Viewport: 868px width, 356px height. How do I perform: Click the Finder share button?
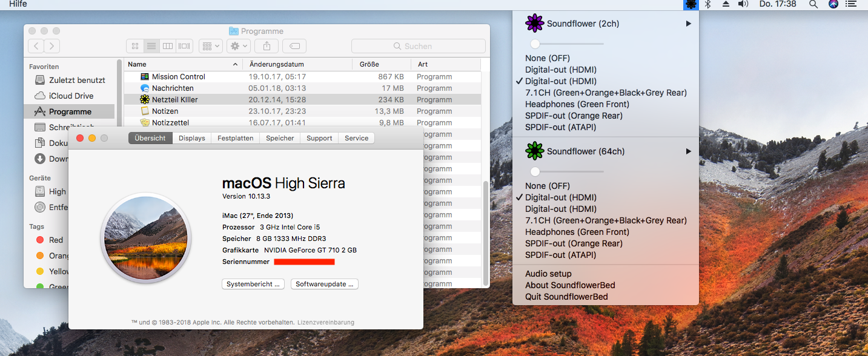pos(267,46)
